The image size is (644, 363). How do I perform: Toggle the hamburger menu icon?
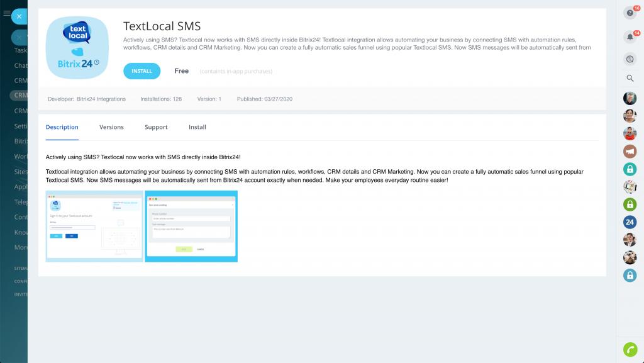point(7,13)
